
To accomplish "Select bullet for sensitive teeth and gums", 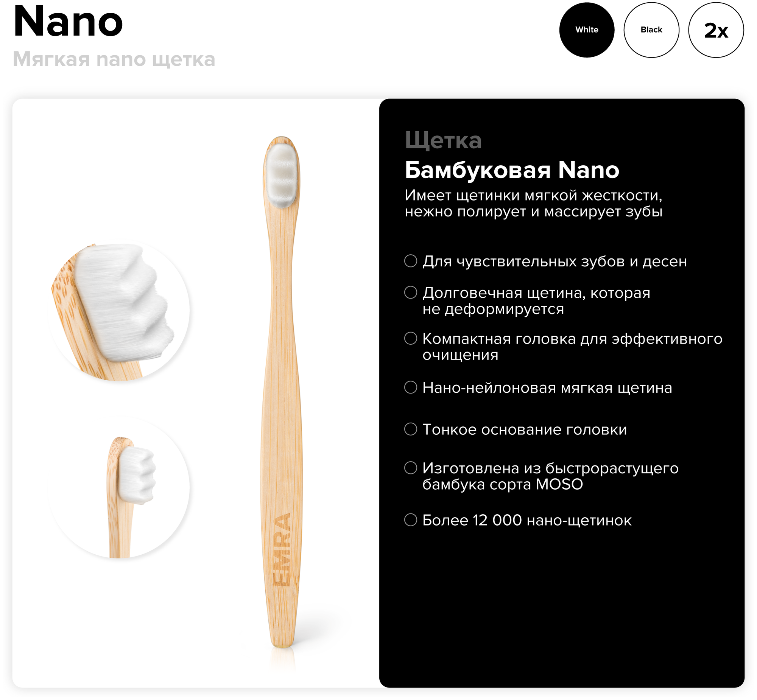I will click(411, 261).
